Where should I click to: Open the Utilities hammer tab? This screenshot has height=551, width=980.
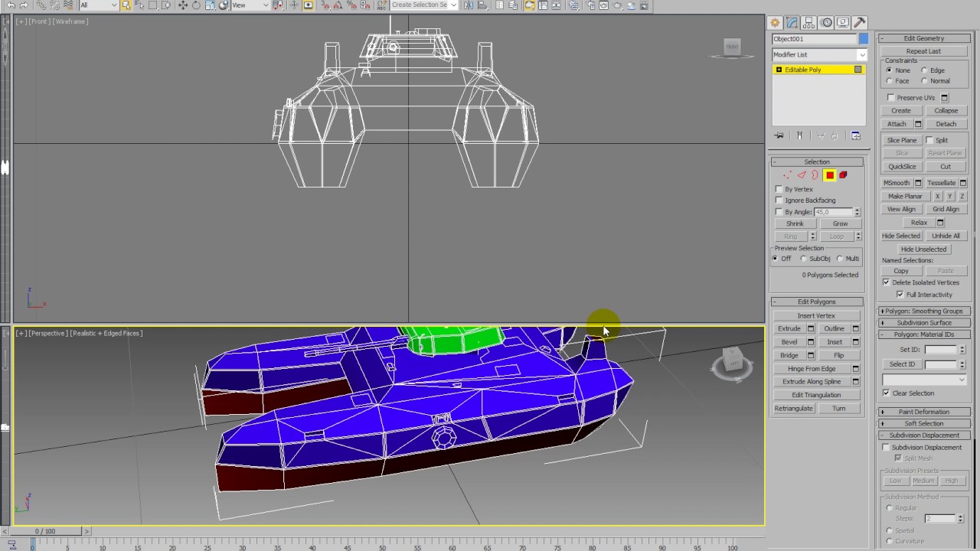[x=859, y=22]
